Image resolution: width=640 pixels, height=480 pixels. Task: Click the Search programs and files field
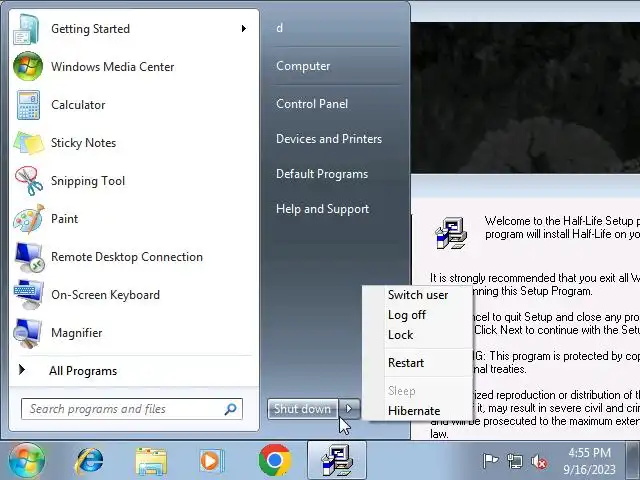coord(132,409)
